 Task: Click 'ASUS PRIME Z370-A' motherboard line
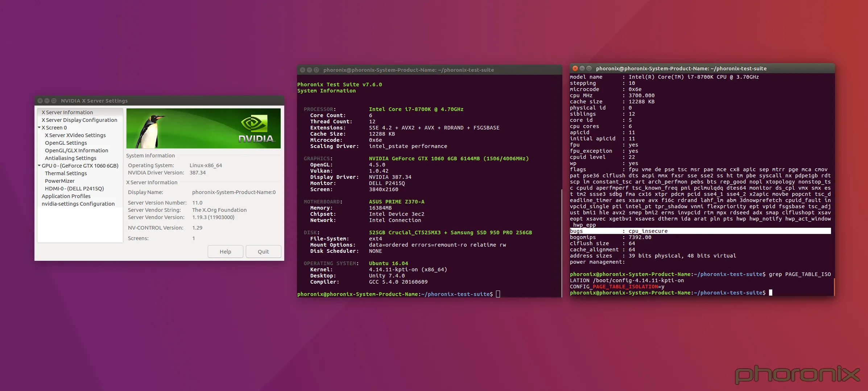click(x=397, y=202)
